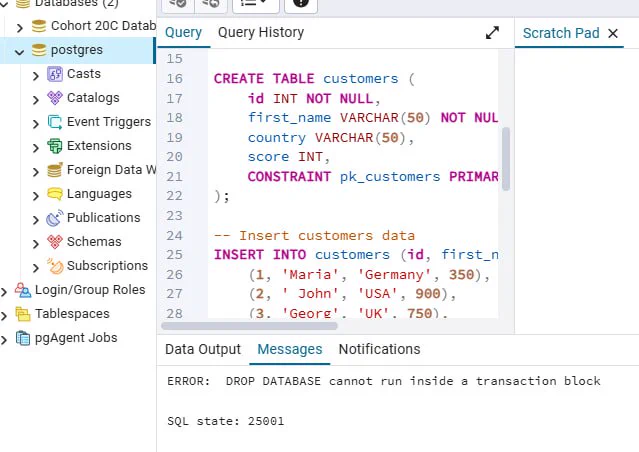Click the Help icon in query toolbar
The width and height of the screenshot is (639, 452).
pos(301,4)
